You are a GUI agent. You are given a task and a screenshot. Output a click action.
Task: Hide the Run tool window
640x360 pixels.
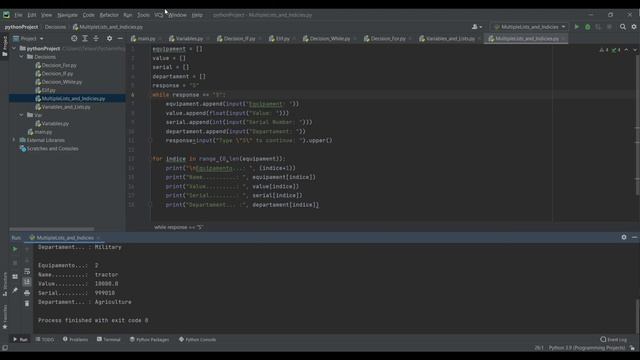(634, 237)
